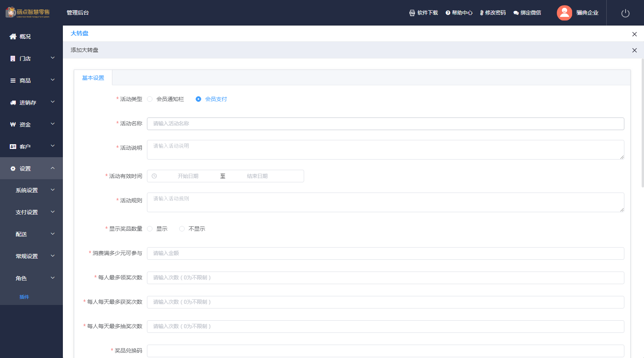Expand the 进销存 menu chevron
644x358 pixels.
tap(53, 102)
